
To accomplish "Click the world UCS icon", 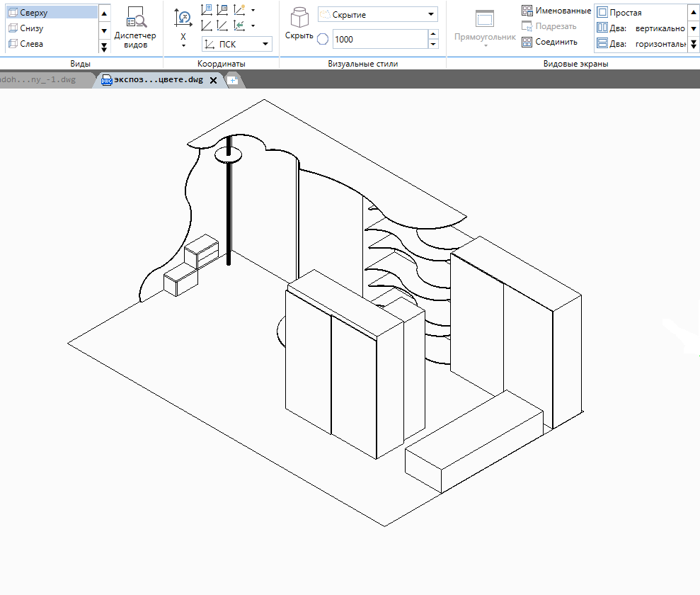I will [207, 25].
